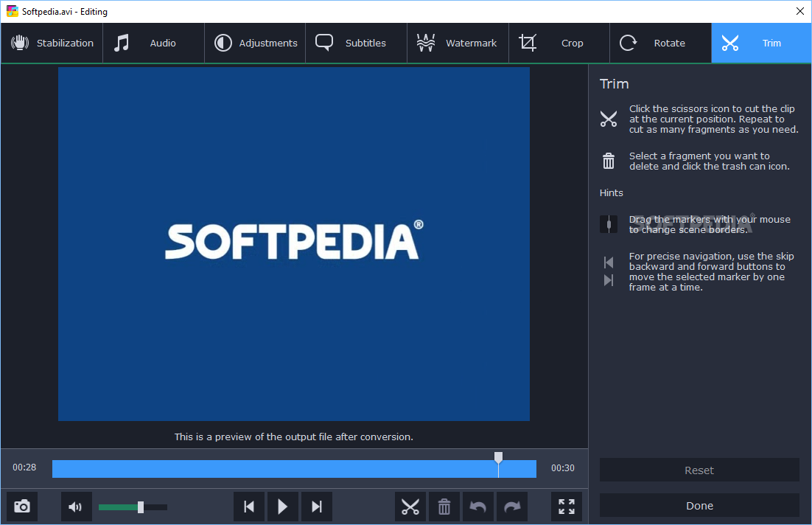
Task: Click the skip backward icon in Hints
Action: (609, 262)
